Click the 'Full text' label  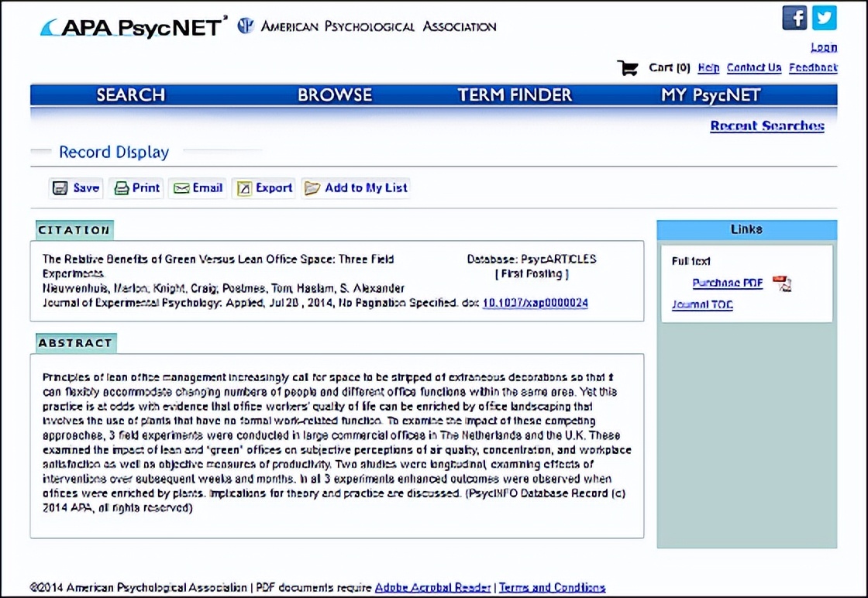click(691, 261)
